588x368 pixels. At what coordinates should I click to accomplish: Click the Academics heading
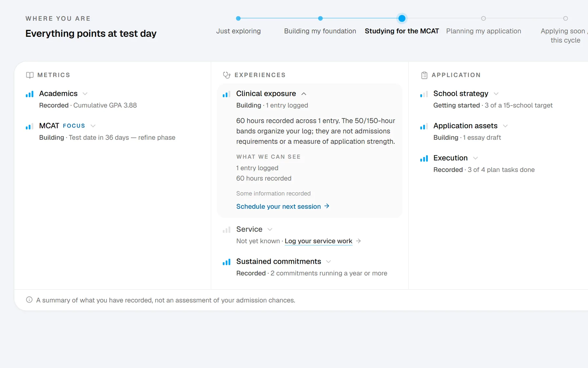(58, 94)
